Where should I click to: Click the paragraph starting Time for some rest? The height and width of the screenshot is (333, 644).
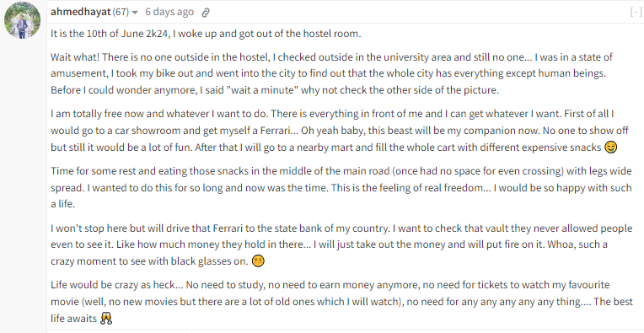tap(341, 187)
